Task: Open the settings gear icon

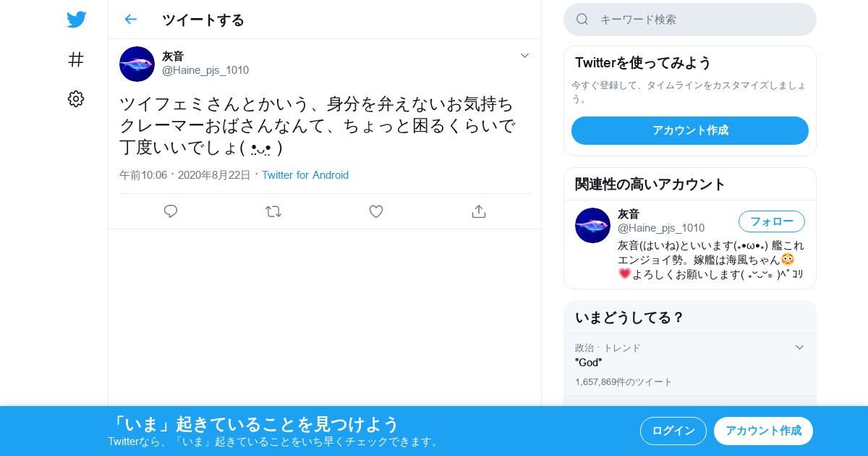Action: (76, 99)
